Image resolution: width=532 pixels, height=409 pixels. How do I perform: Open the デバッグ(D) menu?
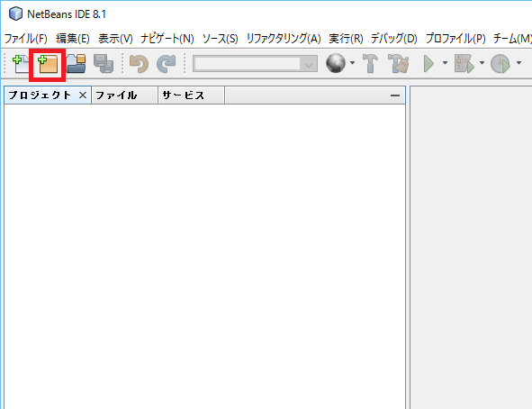[394, 39]
